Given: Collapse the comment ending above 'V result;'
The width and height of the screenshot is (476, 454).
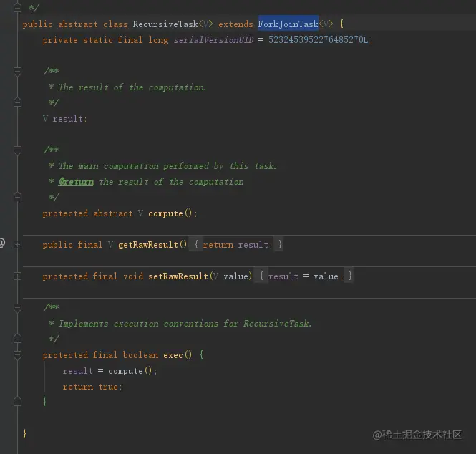Looking at the screenshot, I should point(18,102).
